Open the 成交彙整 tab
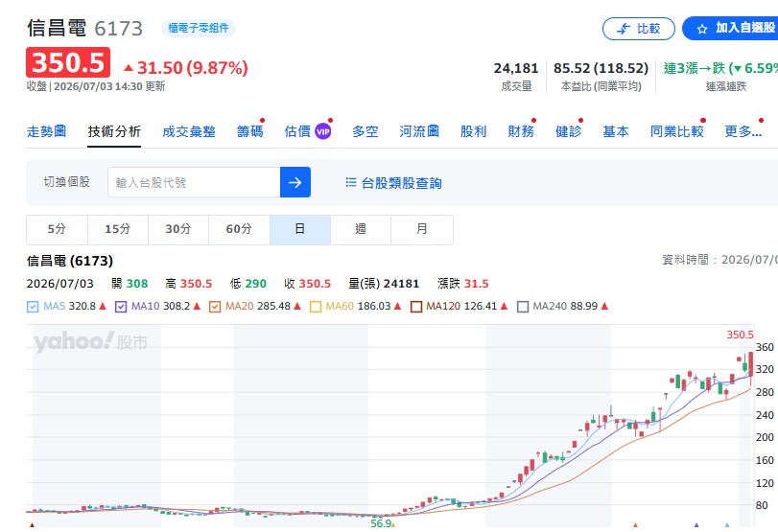Image resolution: width=778 pixels, height=532 pixels. pos(189,131)
